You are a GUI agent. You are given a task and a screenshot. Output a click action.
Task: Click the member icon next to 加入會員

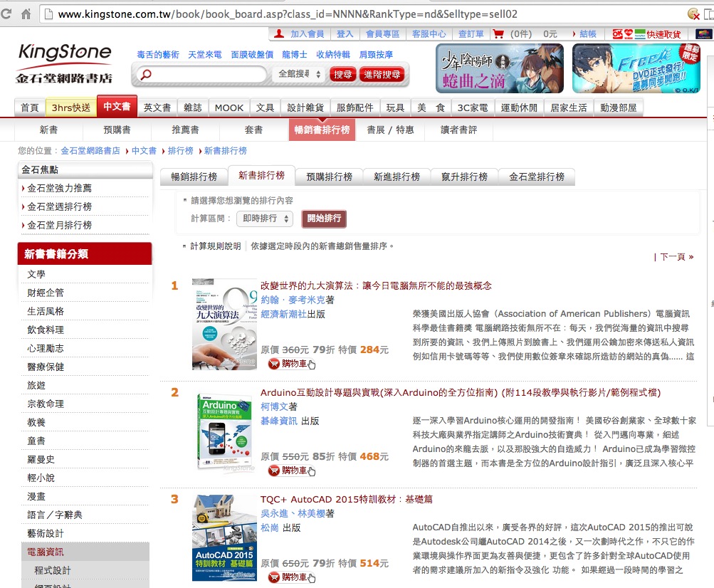(x=279, y=33)
